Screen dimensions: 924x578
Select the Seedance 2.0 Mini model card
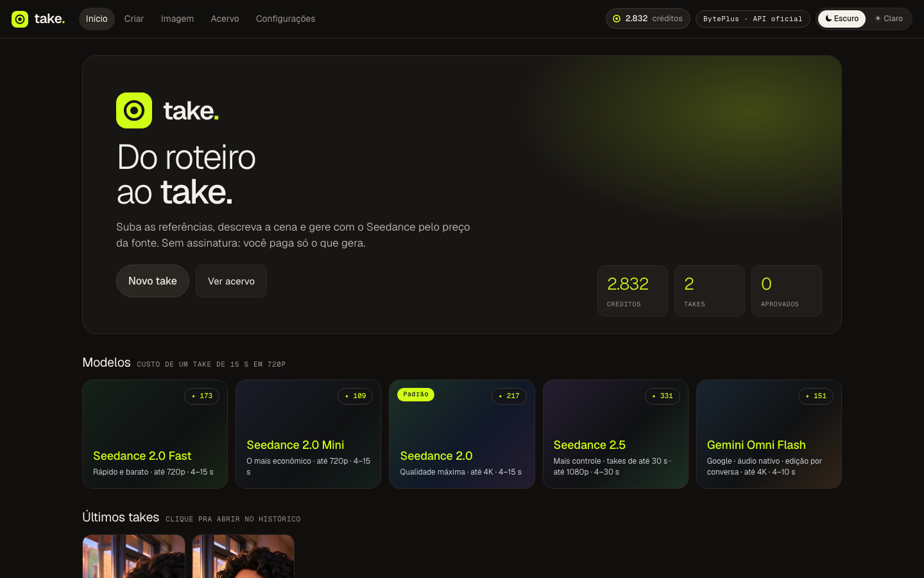tap(308, 434)
